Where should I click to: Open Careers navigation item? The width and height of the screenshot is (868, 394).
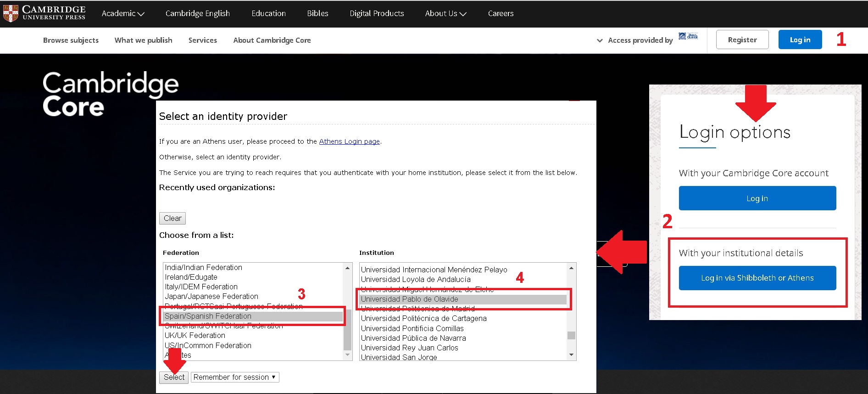tap(501, 14)
